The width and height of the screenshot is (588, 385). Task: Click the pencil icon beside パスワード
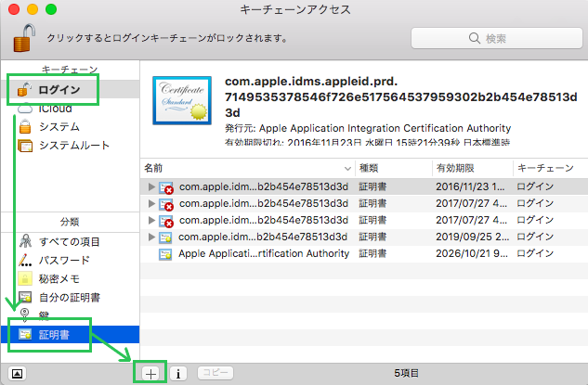(25, 260)
